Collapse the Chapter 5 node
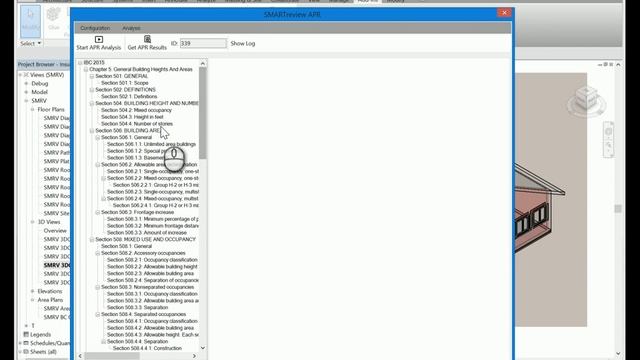Screen dimensions: 640x360 click(x=86, y=69)
